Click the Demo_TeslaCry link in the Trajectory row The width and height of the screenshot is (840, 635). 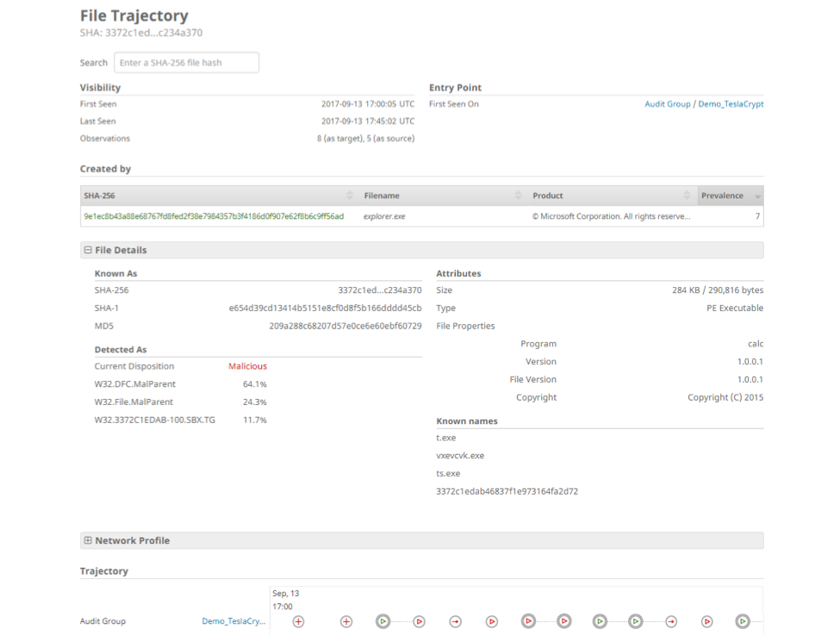tap(232, 621)
